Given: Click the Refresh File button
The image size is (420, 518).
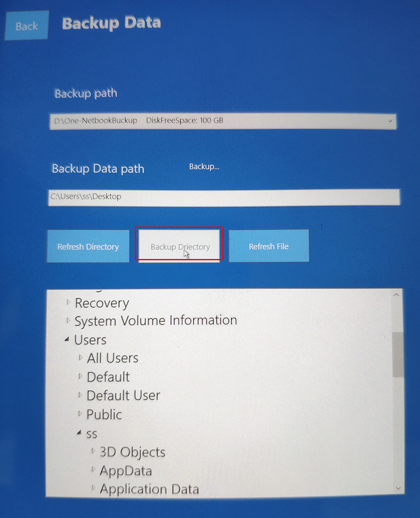Looking at the screenshot, I should pos(268,246).
